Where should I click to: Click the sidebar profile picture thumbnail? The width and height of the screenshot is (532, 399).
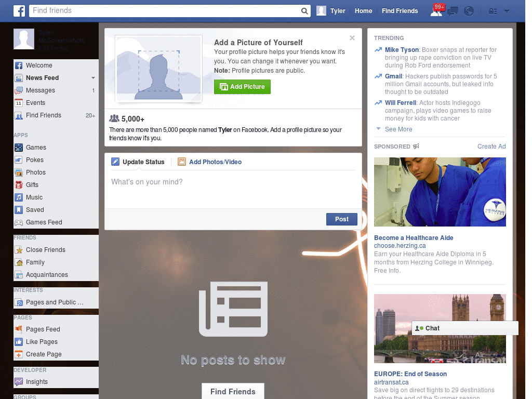24,39
